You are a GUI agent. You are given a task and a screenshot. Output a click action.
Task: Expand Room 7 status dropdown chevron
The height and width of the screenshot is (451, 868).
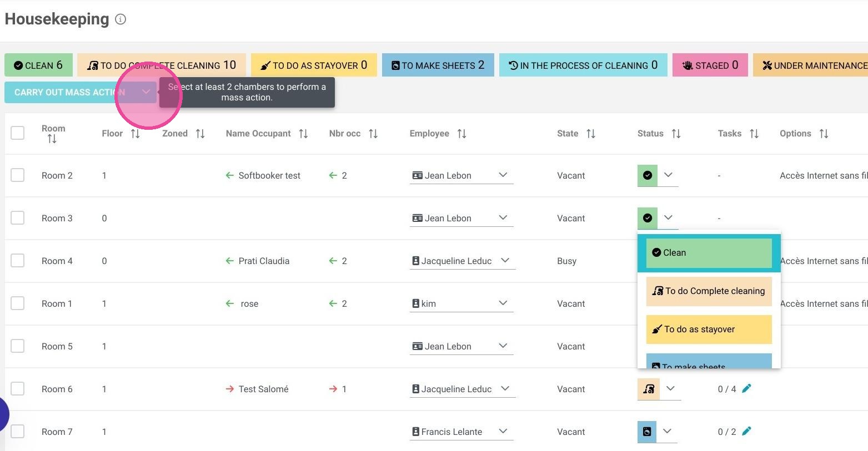(x=668, y=432)
